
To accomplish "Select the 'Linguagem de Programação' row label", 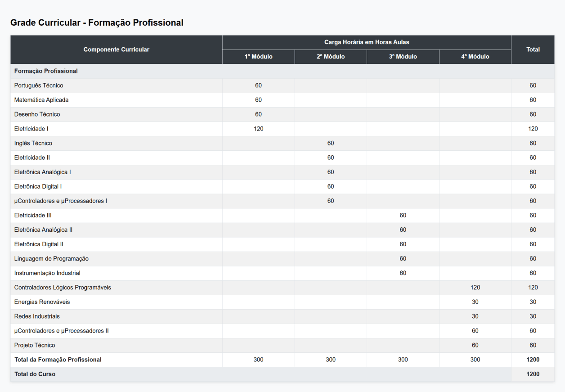I will [x=52, y=258].
